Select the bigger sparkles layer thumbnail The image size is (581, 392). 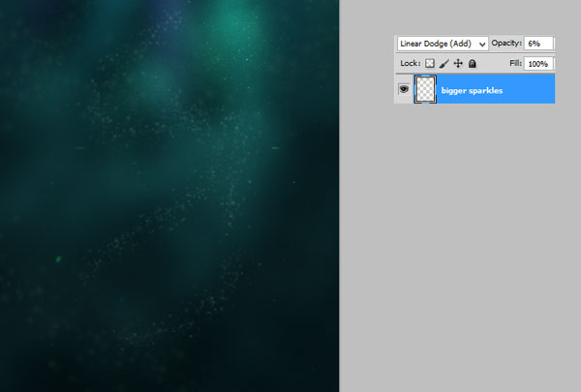click(425, 89)
